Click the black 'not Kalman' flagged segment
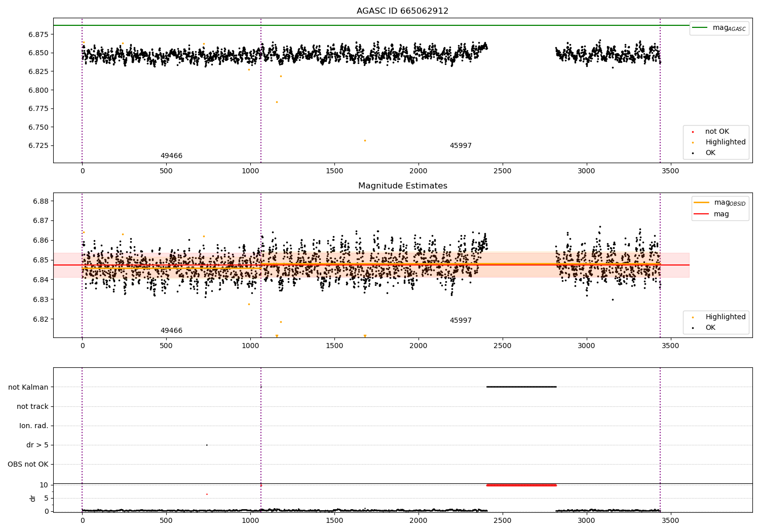The height and width of the screenshot is (532, 760). tap(521, 387)
